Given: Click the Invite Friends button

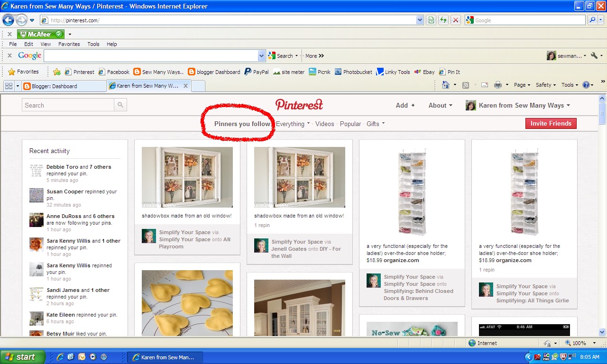Looking at the screenshot, I should (550, 123).
